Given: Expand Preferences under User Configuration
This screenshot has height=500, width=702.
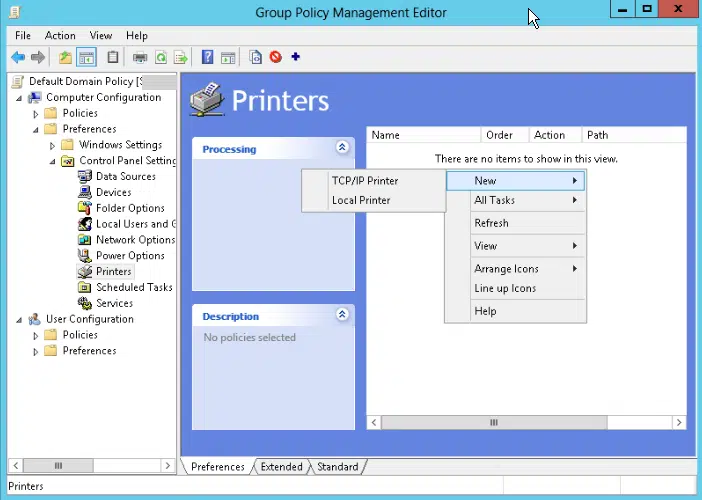Looking at the screenshot, I should (x=36, y=351).
